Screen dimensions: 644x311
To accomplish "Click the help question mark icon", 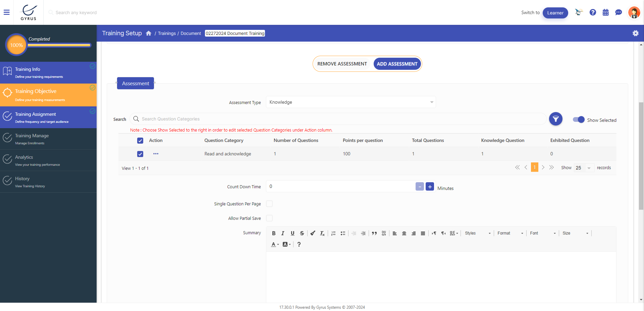I will [x=593, y=12].
